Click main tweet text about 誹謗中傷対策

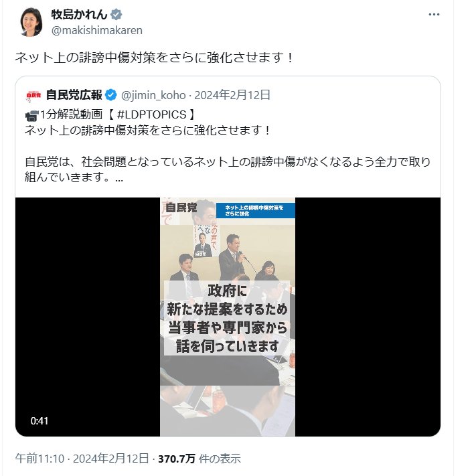[154, 58]
